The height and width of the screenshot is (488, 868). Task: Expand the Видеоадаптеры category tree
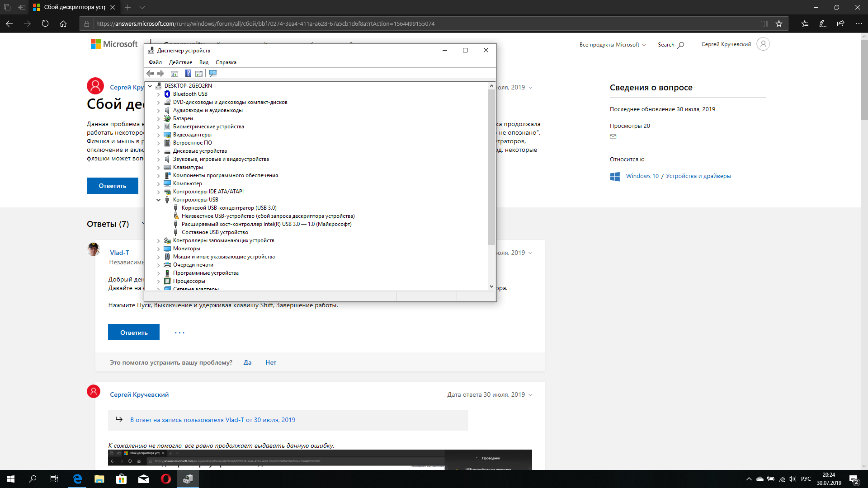pyautogui.click(x=158, y=134)
